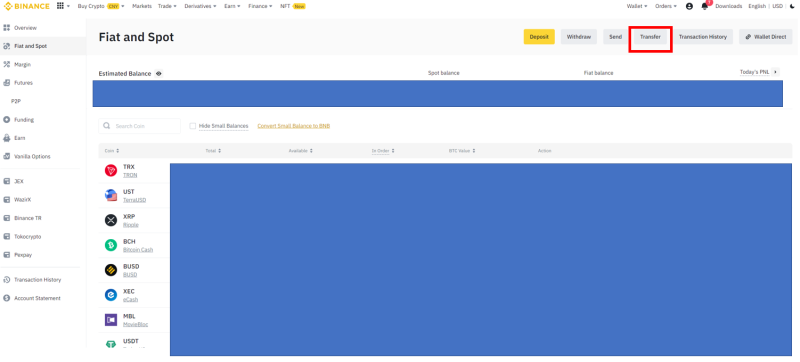Change language via English option
The height and width of the screenshot is (362, 800).
pyautogui.click(x=757, y=6)
